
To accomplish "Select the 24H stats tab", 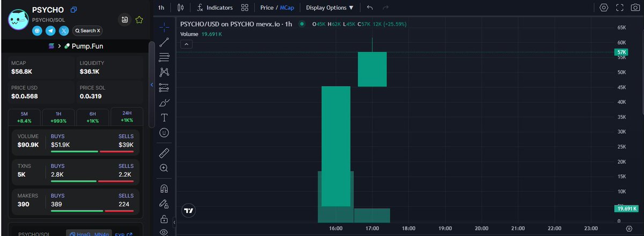I will click(127, 117).
